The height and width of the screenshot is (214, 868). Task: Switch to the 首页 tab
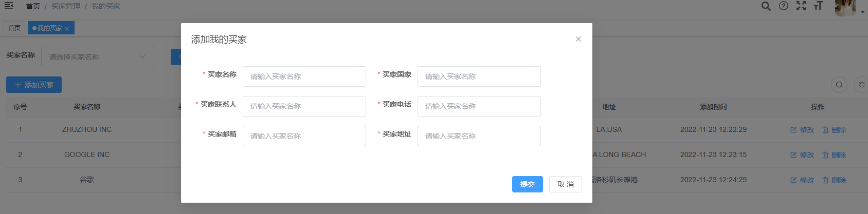[14, 28]
